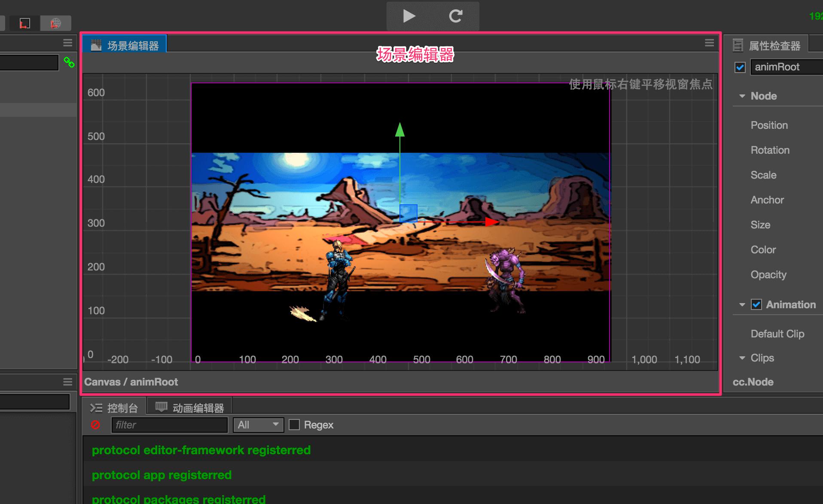Disable the Animation component checkbox

[756, 305]
